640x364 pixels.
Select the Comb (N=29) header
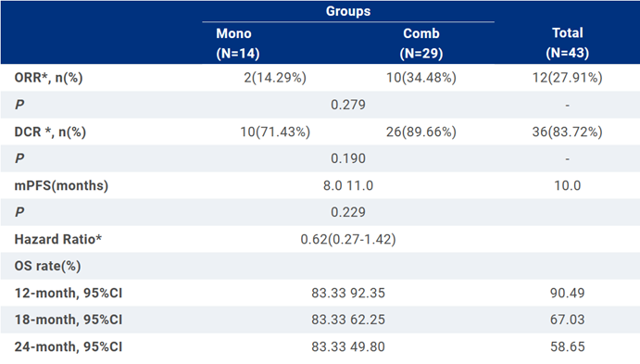[x=421, y=44]
